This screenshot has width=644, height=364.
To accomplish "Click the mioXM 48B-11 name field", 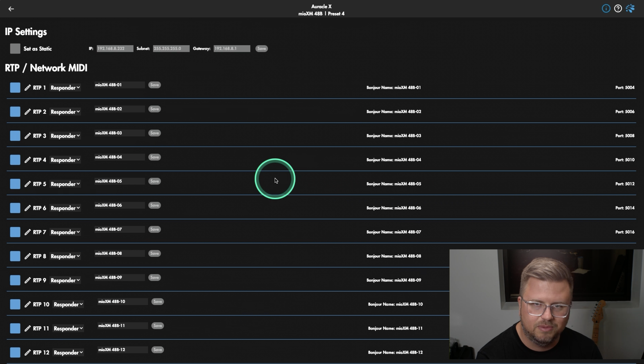I will [123, 326].
